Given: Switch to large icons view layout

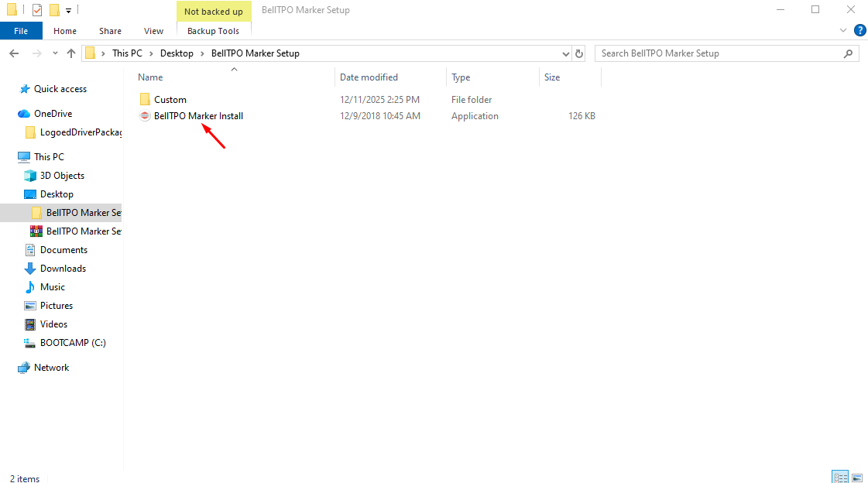Looking at the screenshot, I should coord(857,477).
